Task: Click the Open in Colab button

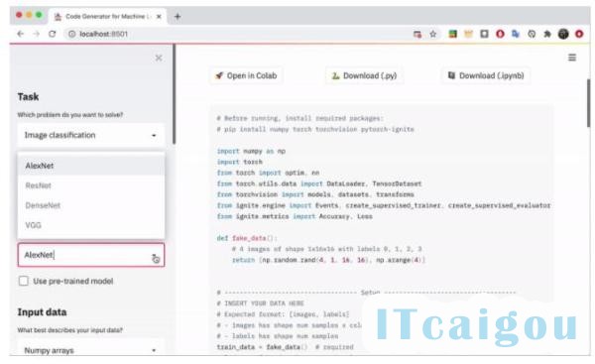Action: pos(246,75)
